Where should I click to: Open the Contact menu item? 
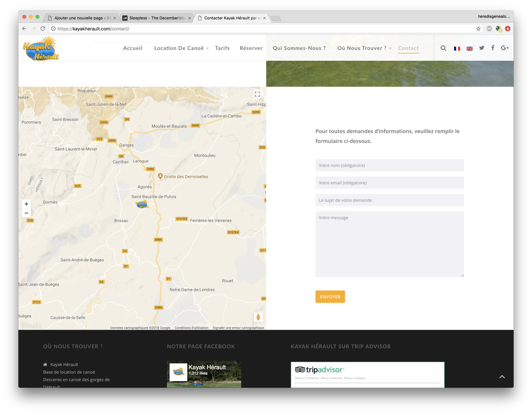click(408, 48)
